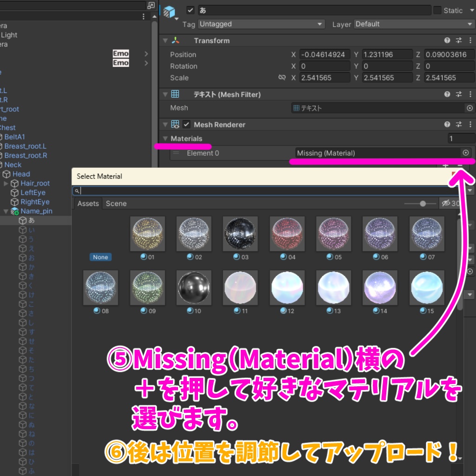
Task: Collapse the Materials foldout
Action: pyautogui.click(x=165, y=139)
